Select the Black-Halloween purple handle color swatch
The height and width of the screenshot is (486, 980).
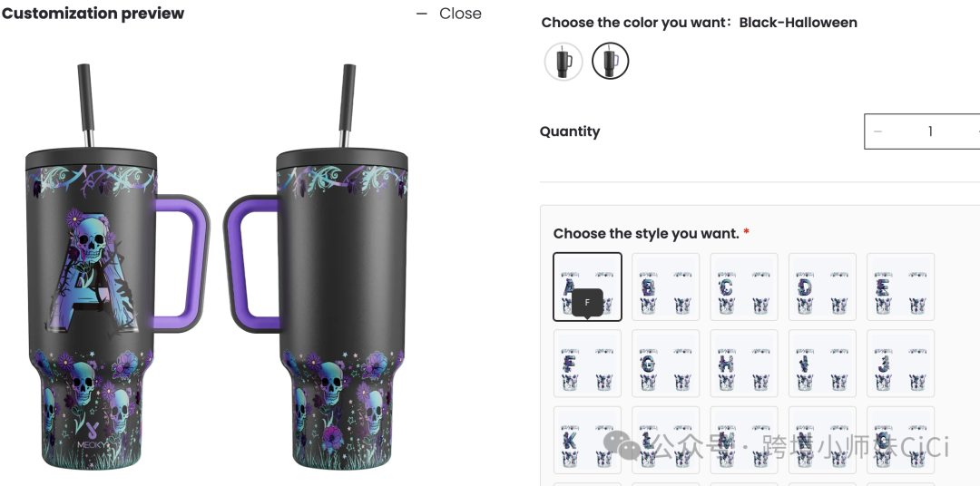click(610, 62)
